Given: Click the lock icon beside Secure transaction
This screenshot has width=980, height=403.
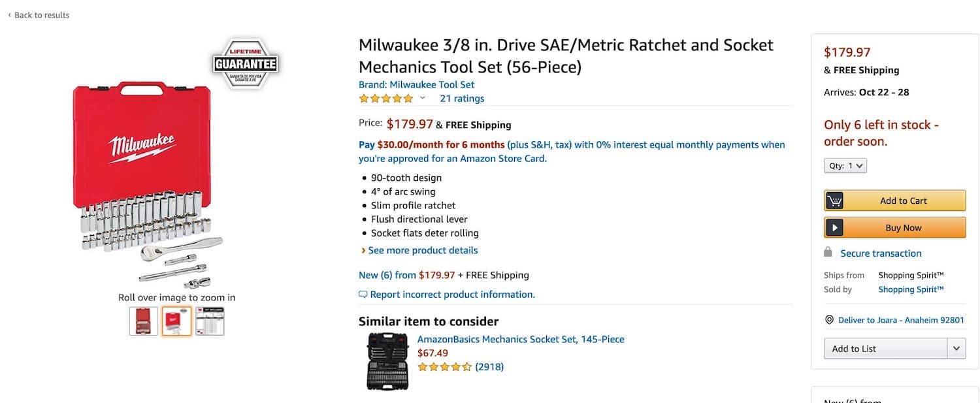Looking at the screenshot, I should pos(828,252).
